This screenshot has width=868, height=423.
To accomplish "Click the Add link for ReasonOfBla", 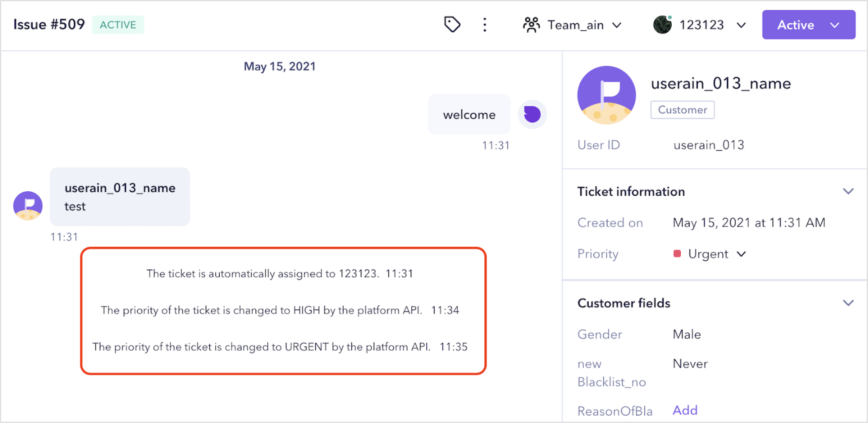I will 685,410.
